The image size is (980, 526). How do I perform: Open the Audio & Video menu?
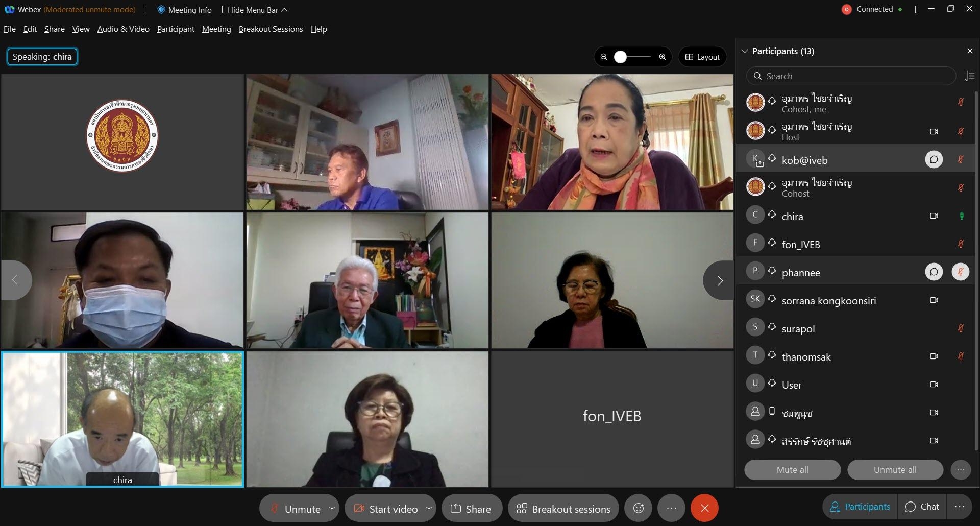[x=123, y=29]
